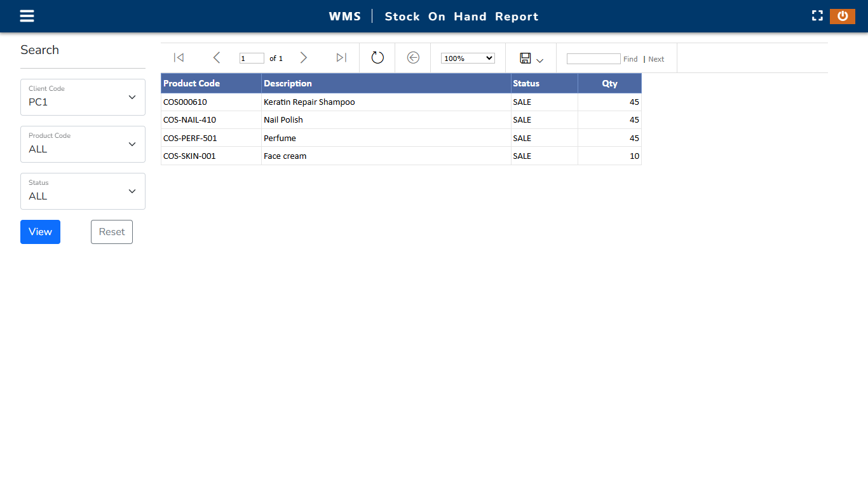Open the hamburger navigation menu

tap(27, 16)
